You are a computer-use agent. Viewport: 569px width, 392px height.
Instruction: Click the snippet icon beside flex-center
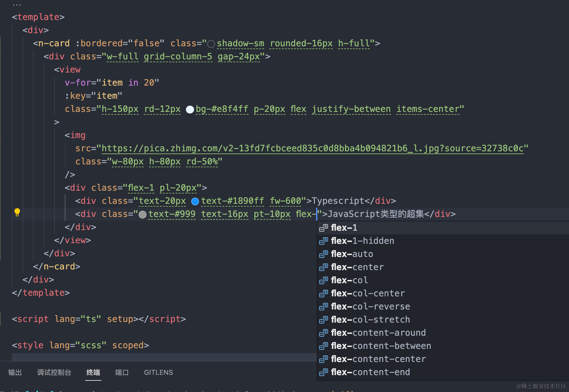pos(324,267)
